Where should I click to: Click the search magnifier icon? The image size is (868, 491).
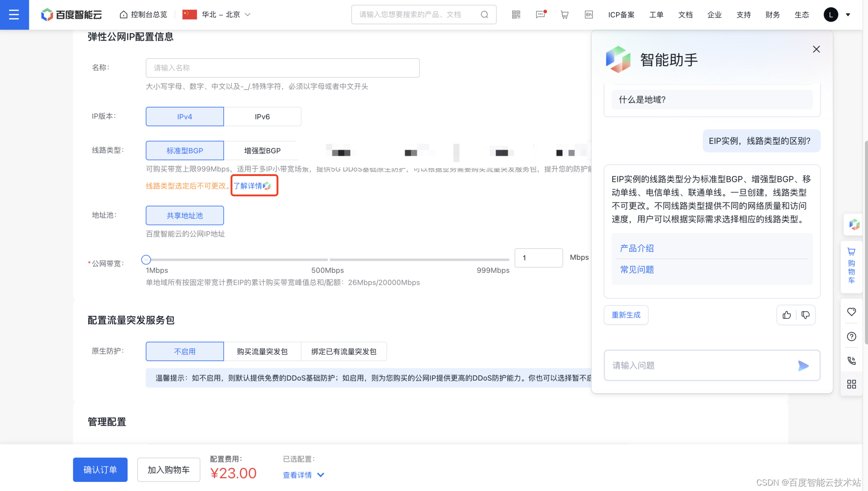[x=484, y=14]
